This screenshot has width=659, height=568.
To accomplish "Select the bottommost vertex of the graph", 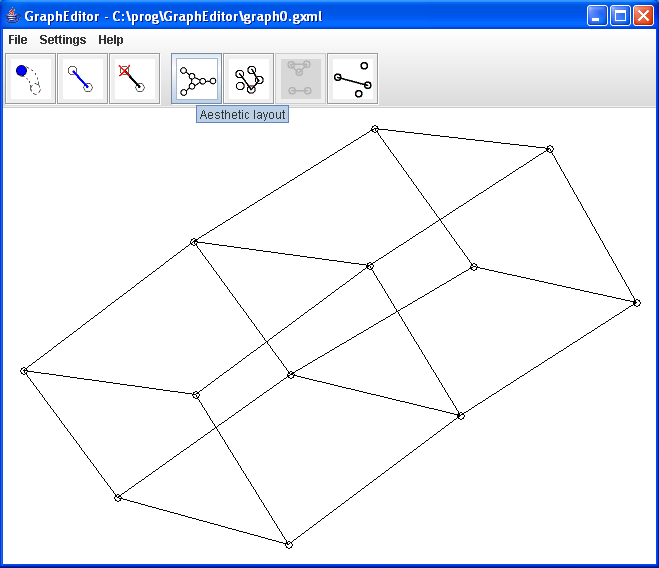I will (x=289, y=545).
